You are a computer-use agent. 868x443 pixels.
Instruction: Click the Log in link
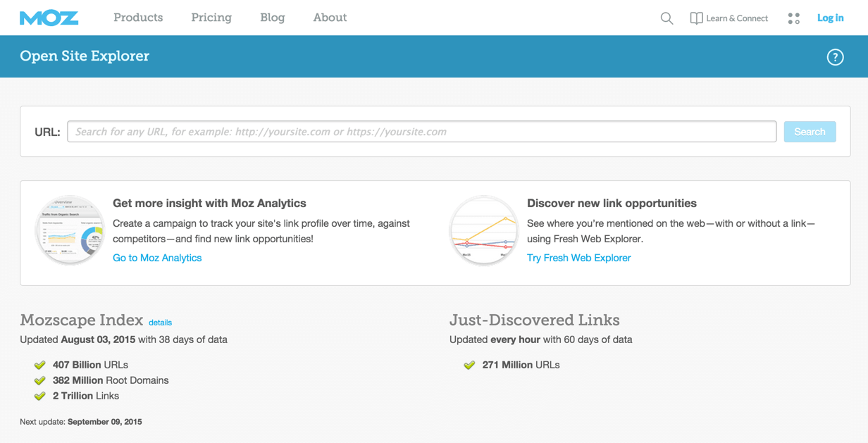[x=830, y=18]
